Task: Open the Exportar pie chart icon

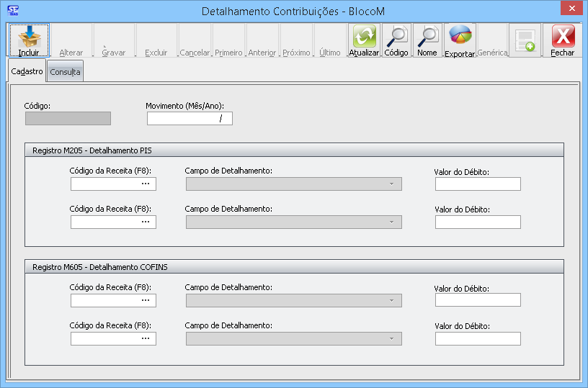Action: pos(460,36)
